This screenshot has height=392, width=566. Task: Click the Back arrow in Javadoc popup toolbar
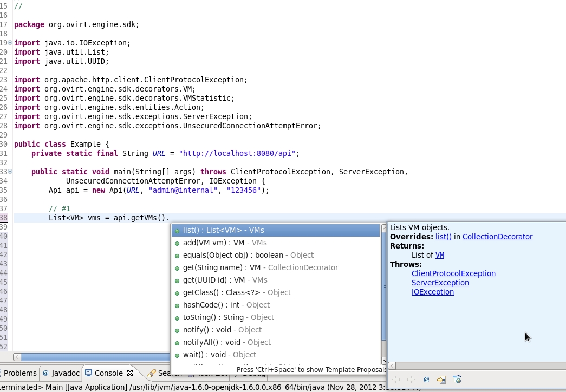point(396,380)
